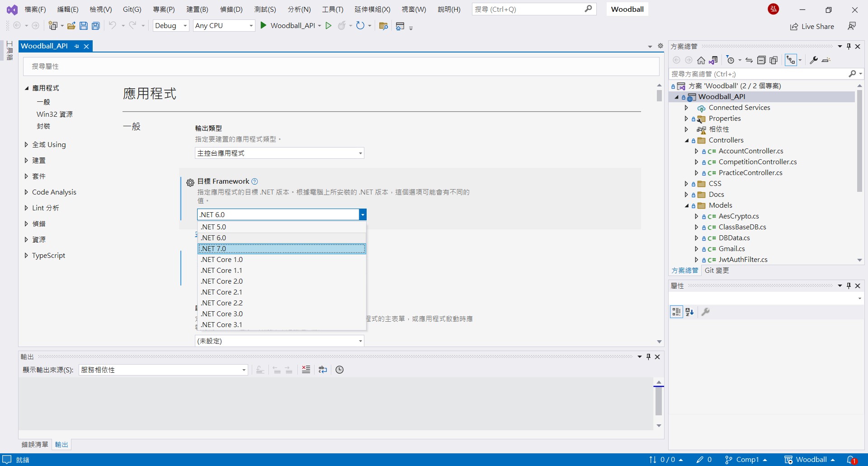Screen dimensions: 868x466
Task: Open the 檔案(F) menu
Action: click(35, 10)
